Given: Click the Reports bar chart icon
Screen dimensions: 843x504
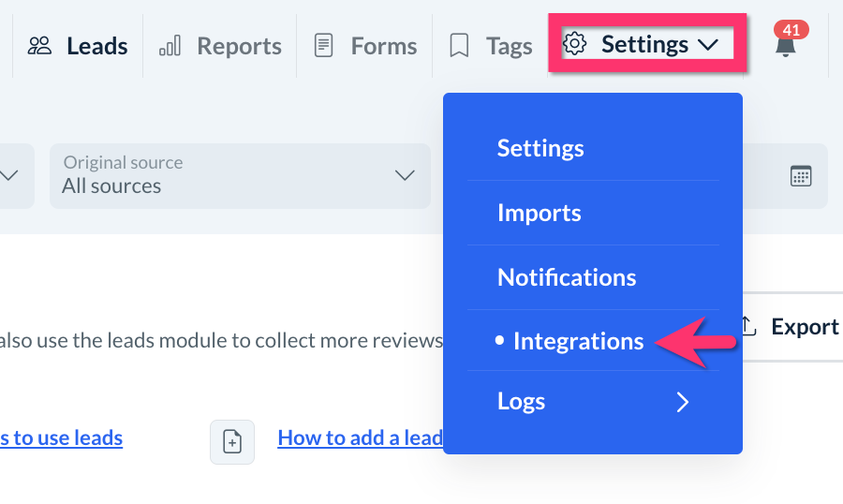Looking at the screenshot, I should pos(170,45).
